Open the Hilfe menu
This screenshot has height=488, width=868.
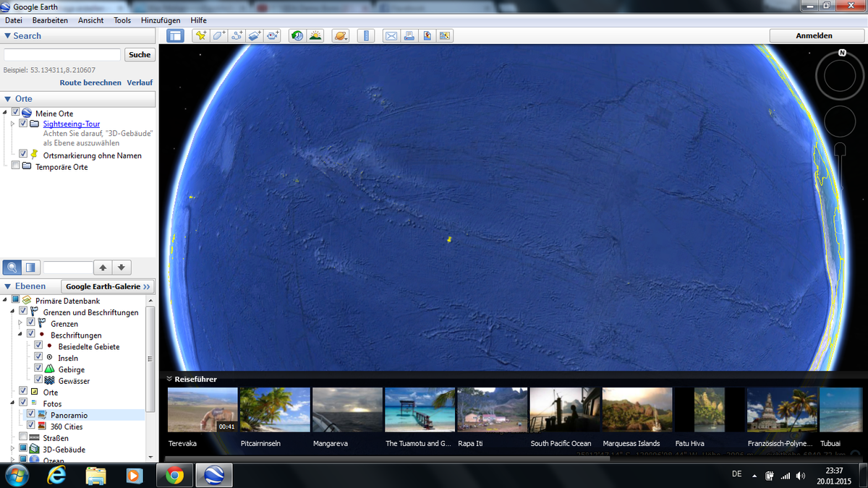click(199, 20)
